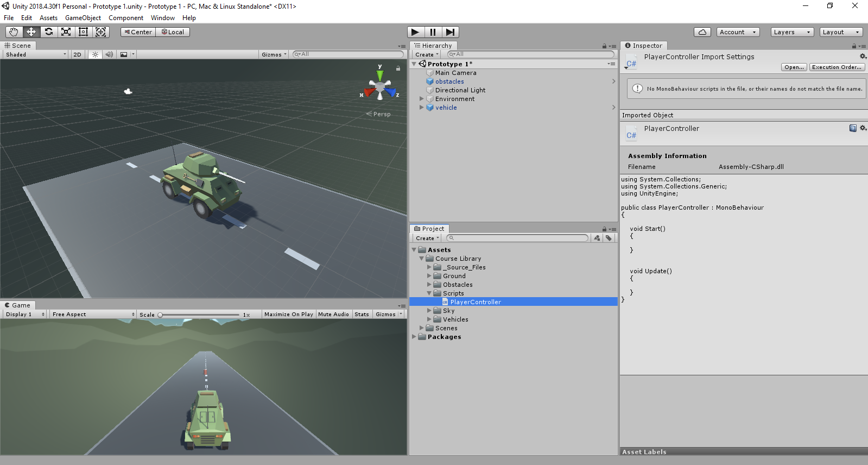Open the Assets menu
Image resolution: width=868 pixels, height=465 pixels.
48,18
